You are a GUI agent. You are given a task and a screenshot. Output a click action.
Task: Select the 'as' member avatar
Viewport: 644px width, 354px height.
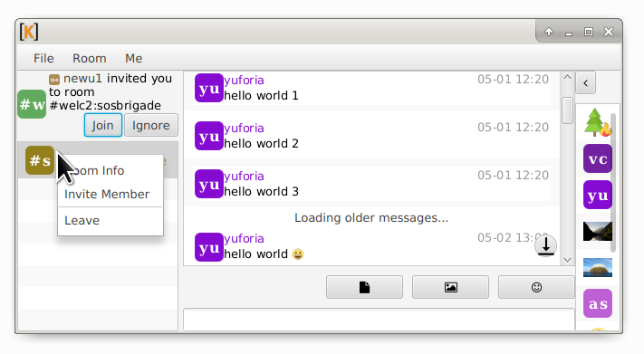point(598,303)
